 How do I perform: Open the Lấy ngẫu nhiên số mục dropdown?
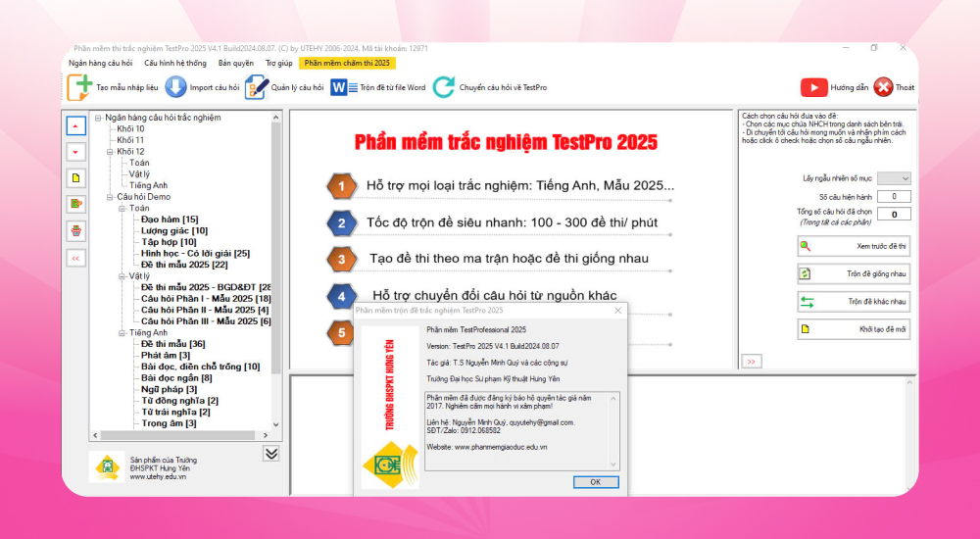tap(894, 178)
